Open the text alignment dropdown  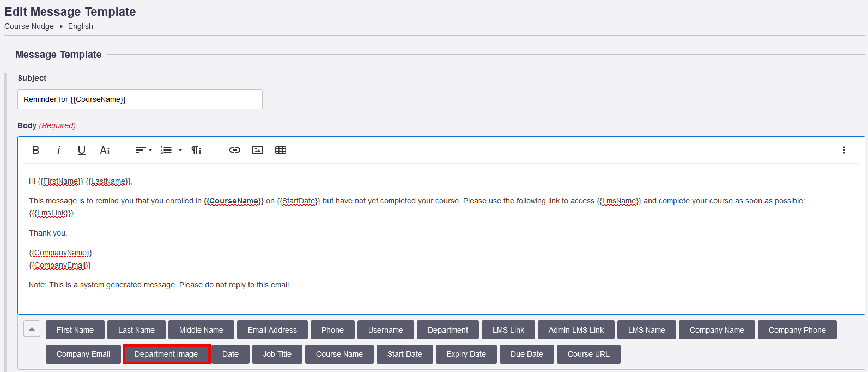[144, 150]
